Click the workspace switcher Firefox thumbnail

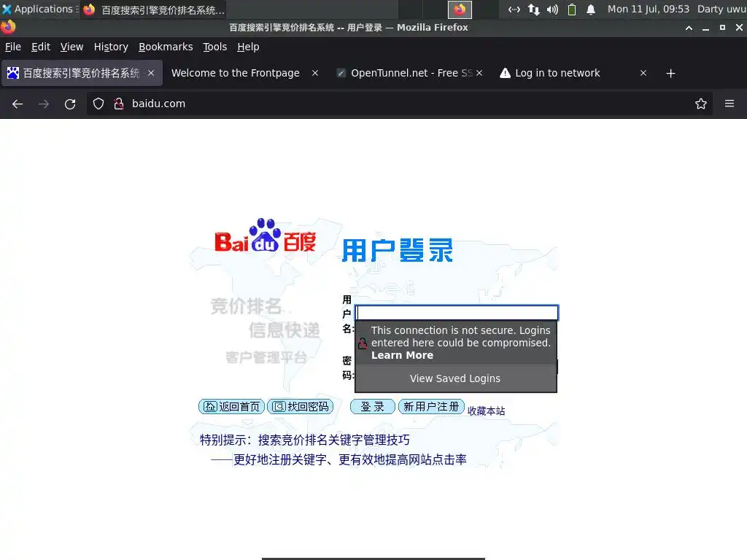click(460, 9)
